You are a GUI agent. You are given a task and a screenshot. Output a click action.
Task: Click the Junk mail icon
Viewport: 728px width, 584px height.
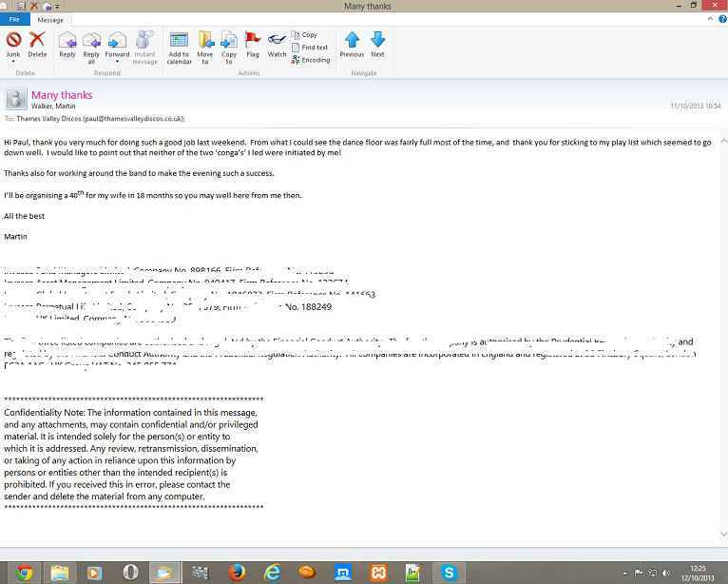coord(13,40)
